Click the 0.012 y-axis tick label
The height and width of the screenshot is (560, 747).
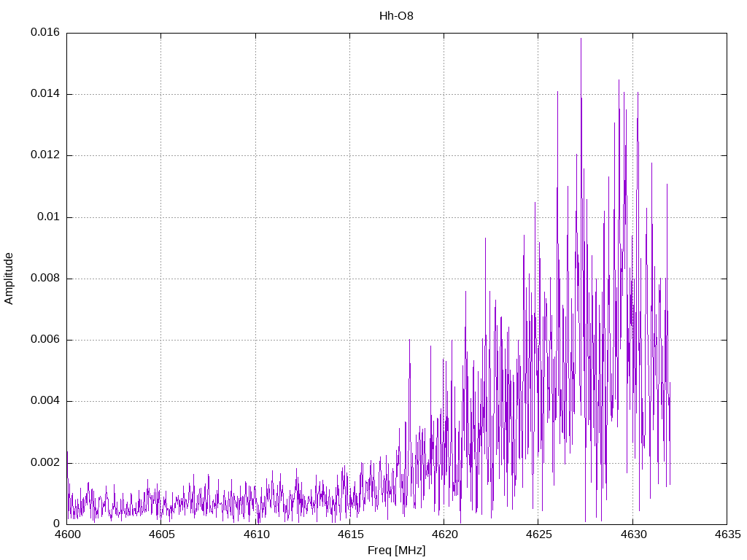pyautogui.click(x=44, y=155)
